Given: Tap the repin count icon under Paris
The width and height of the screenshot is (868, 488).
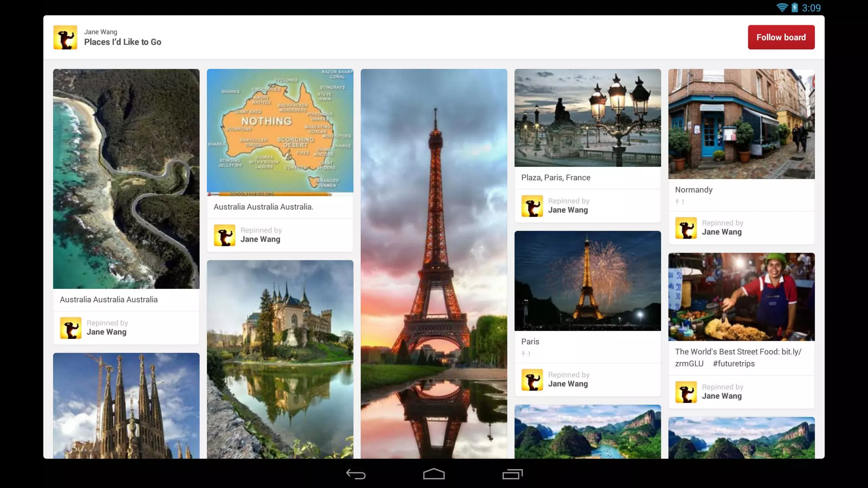Looking at the screenshot, I should coord(523,353).
